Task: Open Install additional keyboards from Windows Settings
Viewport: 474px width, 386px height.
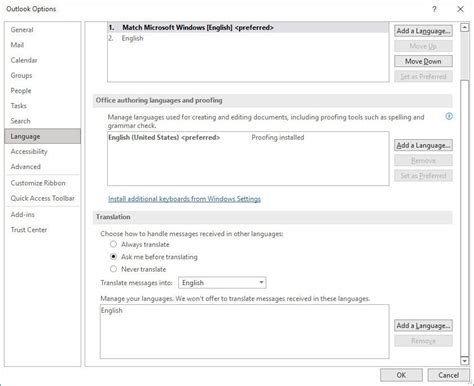Action: pyautogui.click(x=184, y=199)
